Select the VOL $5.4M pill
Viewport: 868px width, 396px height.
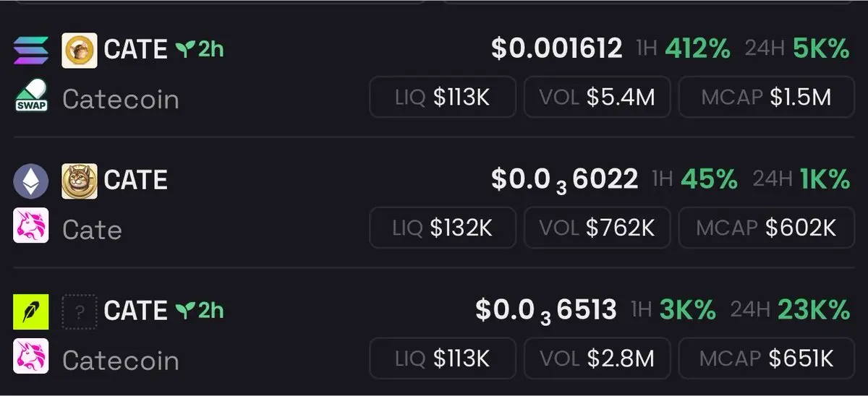(597, 97)
